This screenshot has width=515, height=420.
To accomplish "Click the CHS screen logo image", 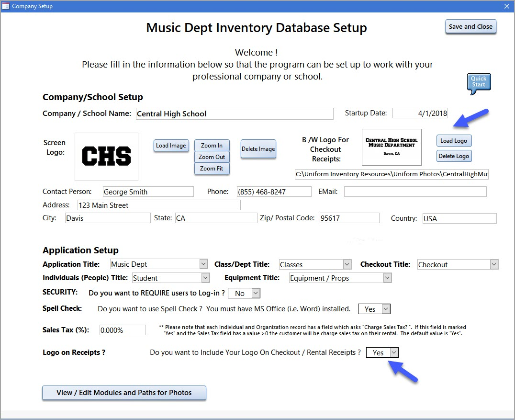I will click(x=106, y=157).
